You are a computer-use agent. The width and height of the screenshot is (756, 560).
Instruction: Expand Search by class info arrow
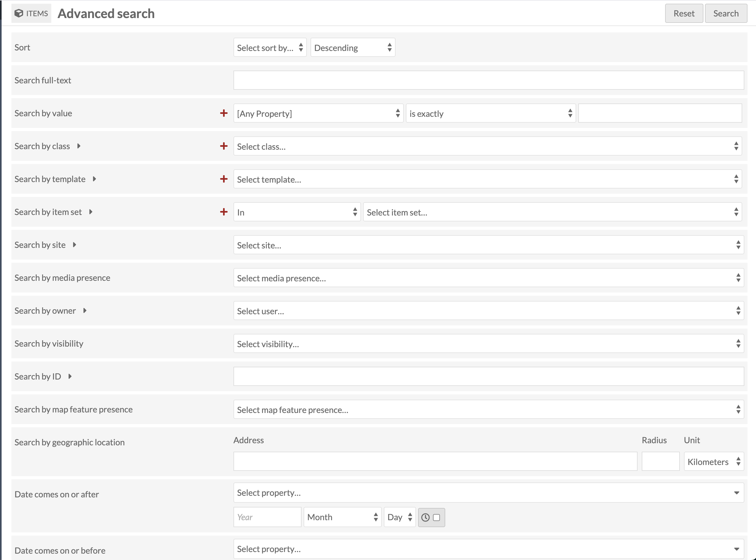[x=79, y=146]
